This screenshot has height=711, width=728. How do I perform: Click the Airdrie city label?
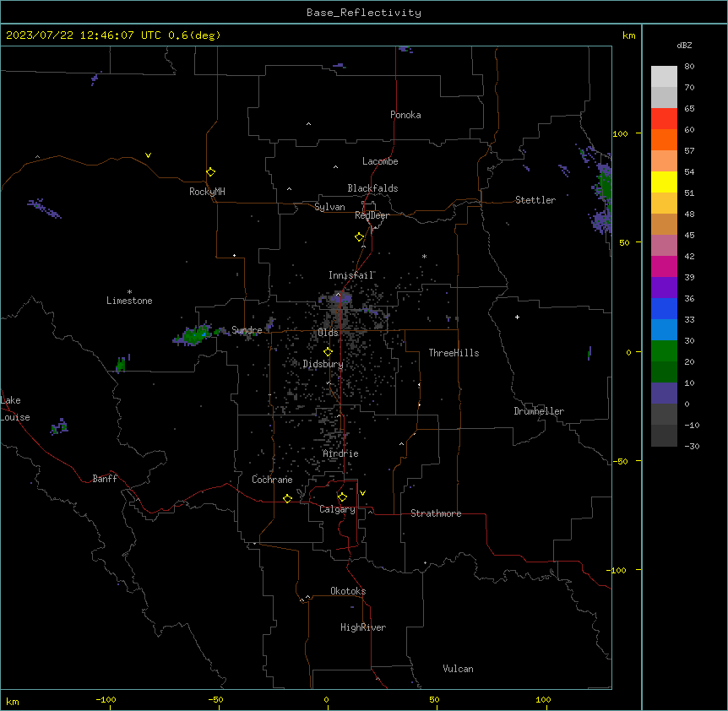341,453
